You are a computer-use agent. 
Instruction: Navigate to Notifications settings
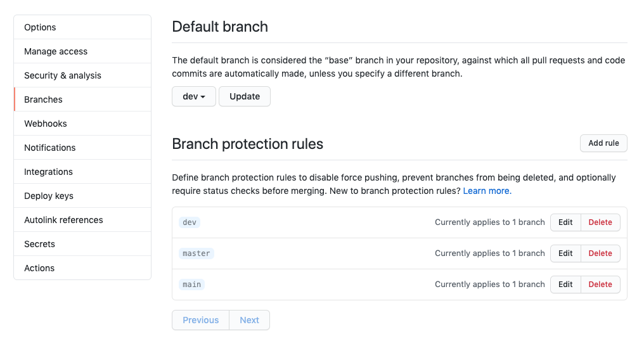[50, 148]
